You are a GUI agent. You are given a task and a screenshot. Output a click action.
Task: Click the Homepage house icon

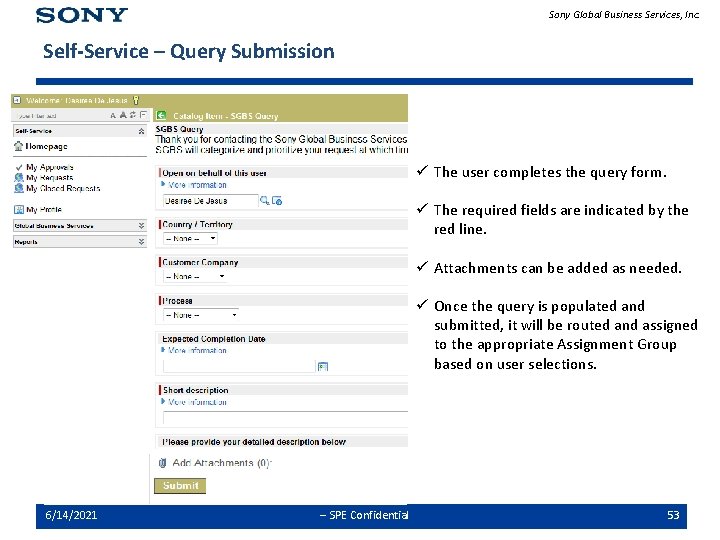(x=18, y=146)
